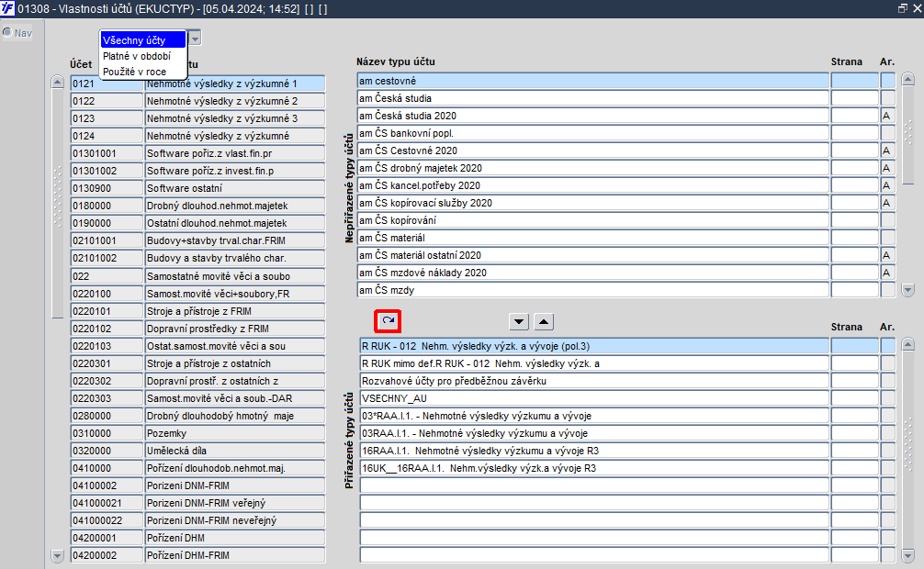Choose 'Použité v roce' option
The height and width of the screenshot is (569, 924).
135,72
